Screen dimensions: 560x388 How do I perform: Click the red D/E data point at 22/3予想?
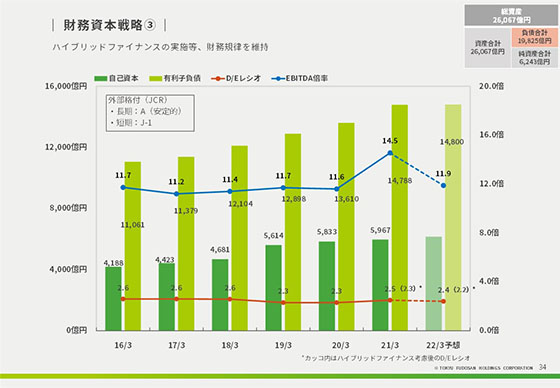click(443, 301)
